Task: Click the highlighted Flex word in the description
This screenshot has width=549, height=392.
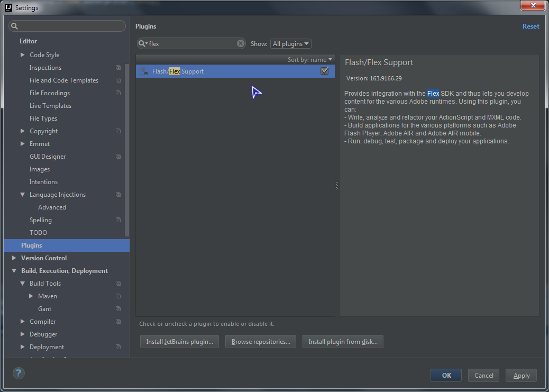Action: (x=433, y=94)
